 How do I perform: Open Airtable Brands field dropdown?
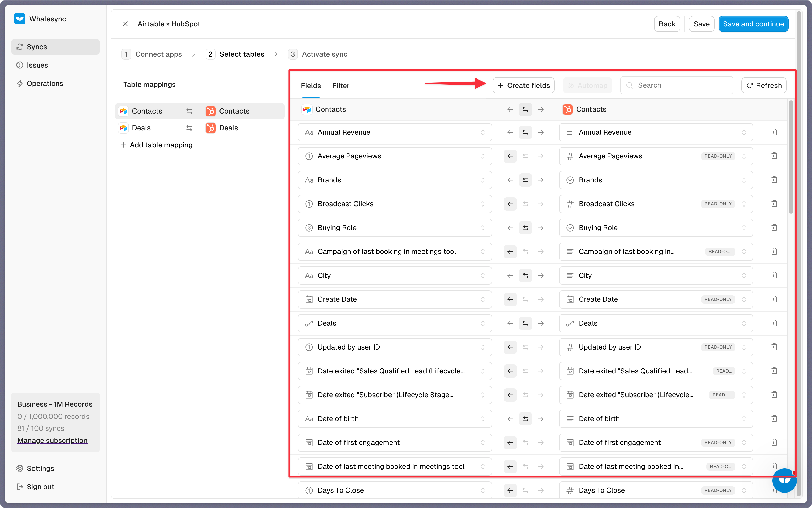point(395,180)
